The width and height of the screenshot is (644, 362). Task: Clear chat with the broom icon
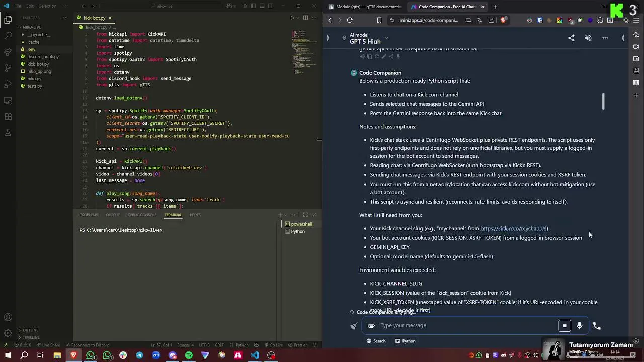click(x=354, y=326)
